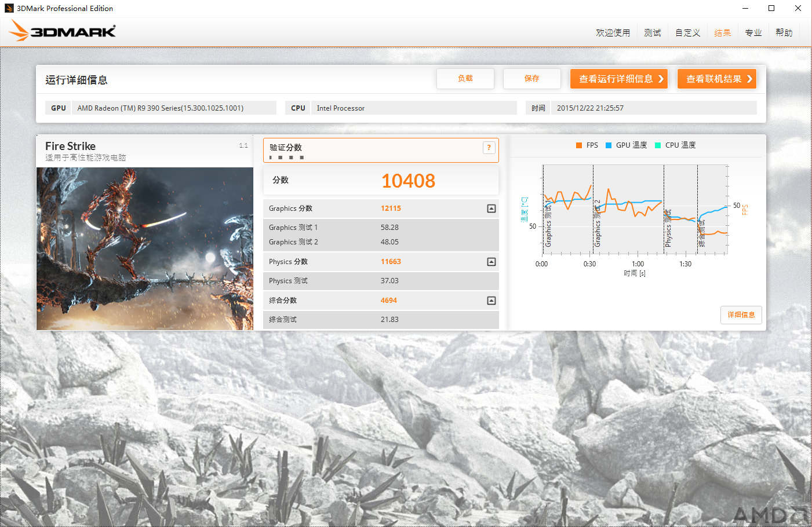This screenshot has width=812, height=527.
Task: Click Graphics 测试 2 value 48.05
Action: tap(389, 242)
